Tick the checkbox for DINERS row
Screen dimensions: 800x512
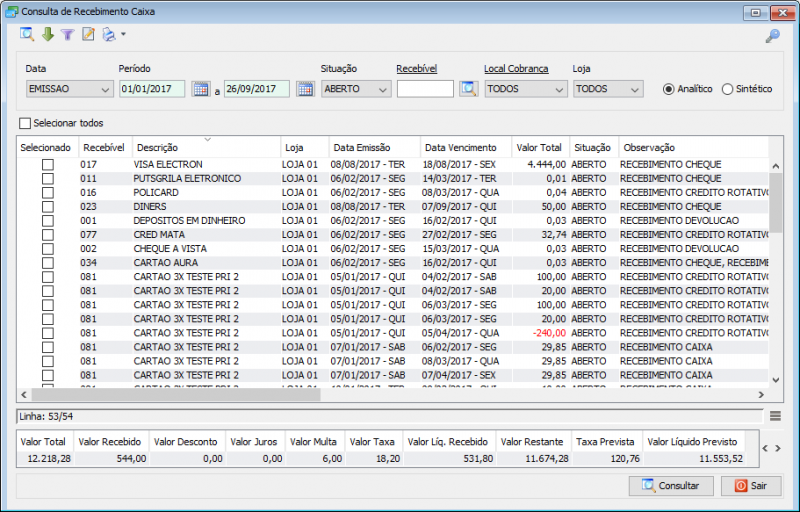47,207
